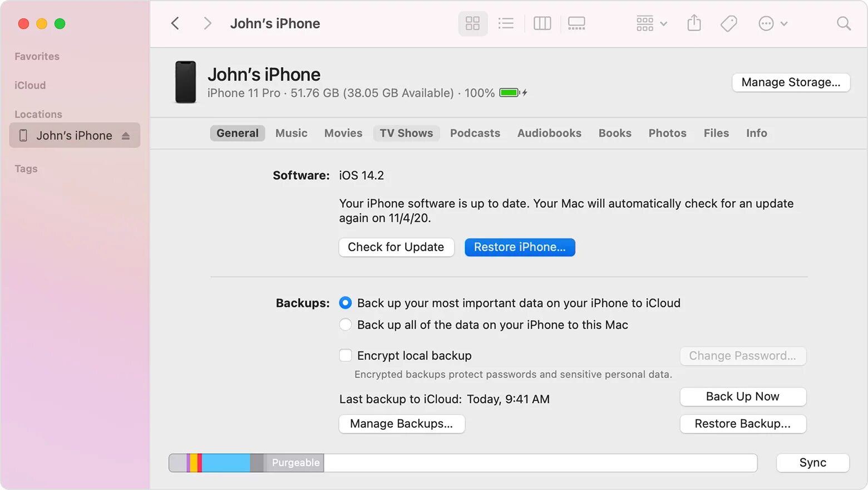Screen dimensions: 868x490
Task: Open Manage Backups dialog
Action: coord(402,424)
